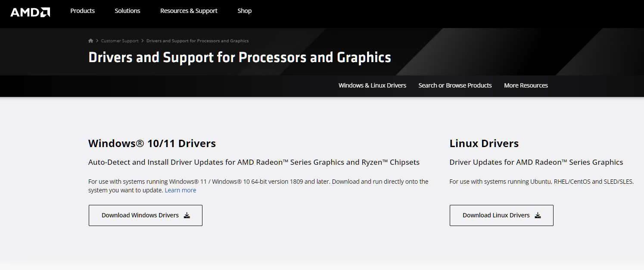Open the Products menu
This screenshot has height=270, width=644.
[x=82, y=11]
